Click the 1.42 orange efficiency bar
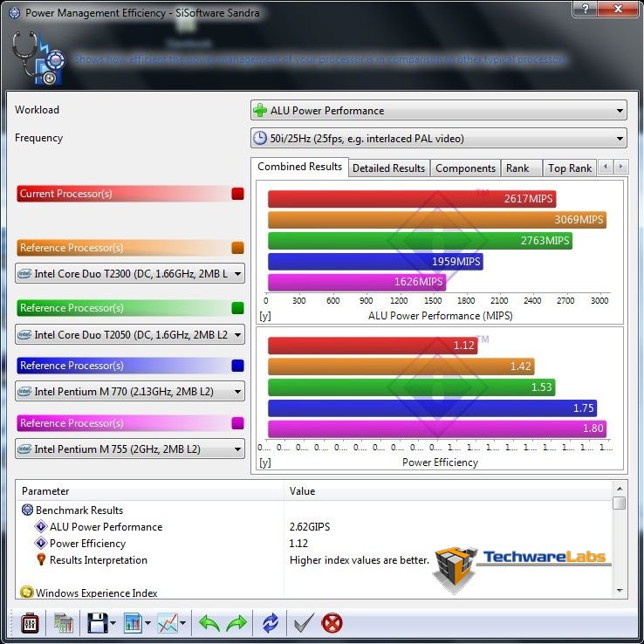The width and height of the screenshot is (644, 644). pyautogui.click(x=401, y=367)
